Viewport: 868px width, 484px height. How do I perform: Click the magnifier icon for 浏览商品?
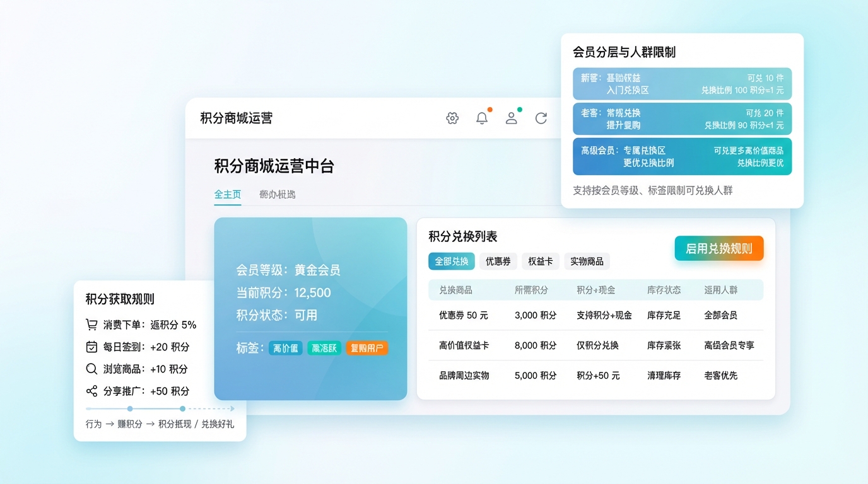92,369
